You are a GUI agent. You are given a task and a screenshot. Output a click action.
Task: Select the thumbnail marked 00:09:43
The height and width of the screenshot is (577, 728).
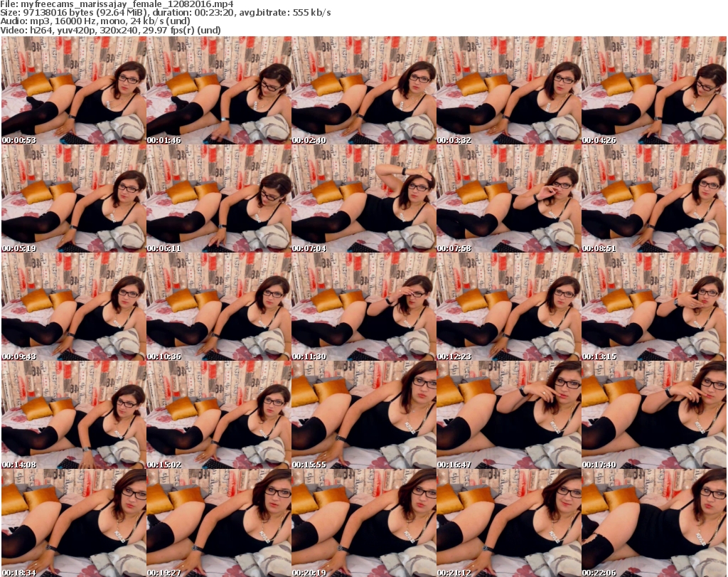74,307
